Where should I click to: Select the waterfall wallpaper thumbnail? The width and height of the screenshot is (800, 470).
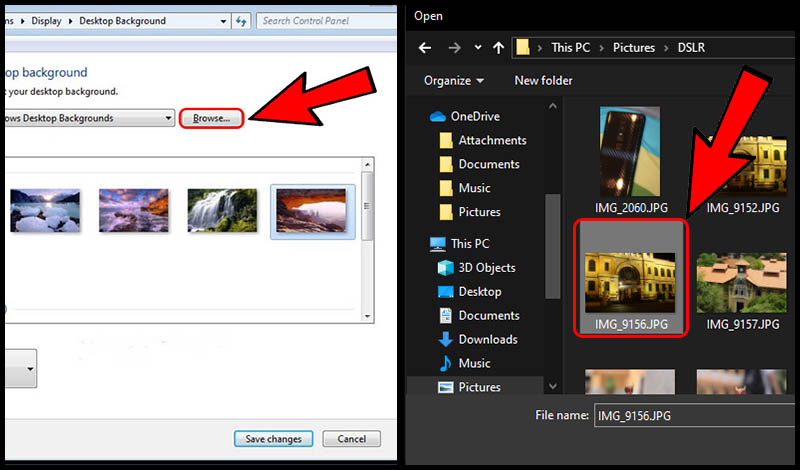tap(222, 211)
